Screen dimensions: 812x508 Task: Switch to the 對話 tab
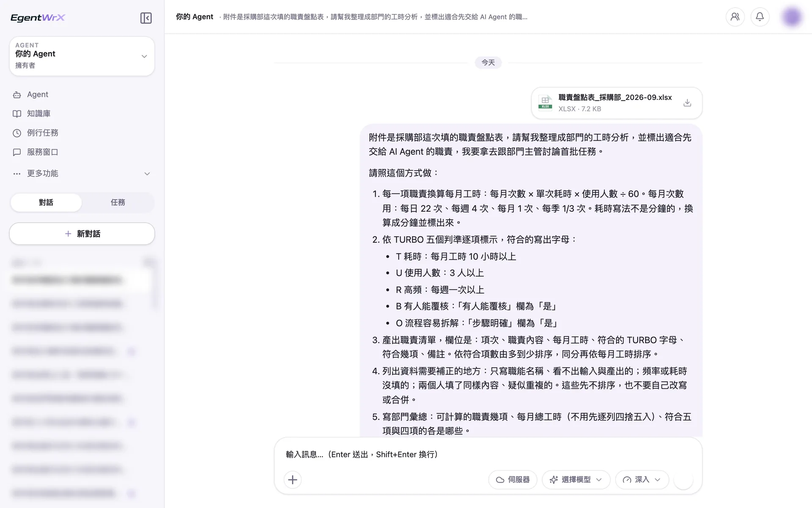click(x=46, y=202)
